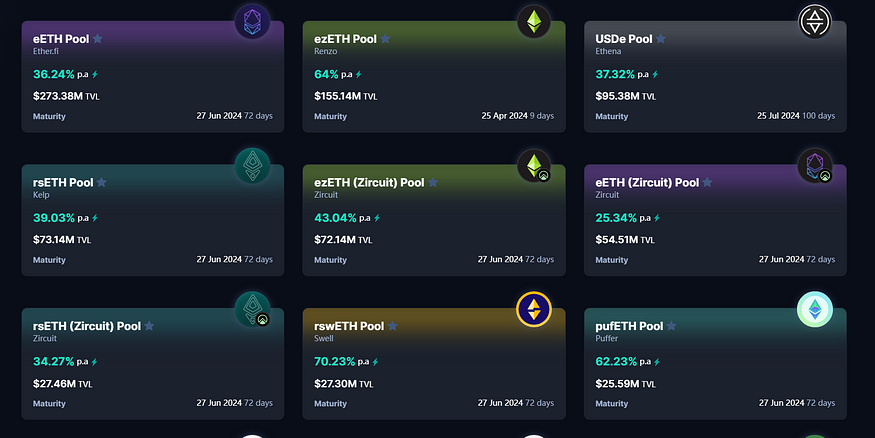Click the pufETH Pool Puffer icon

coord(816,310)
